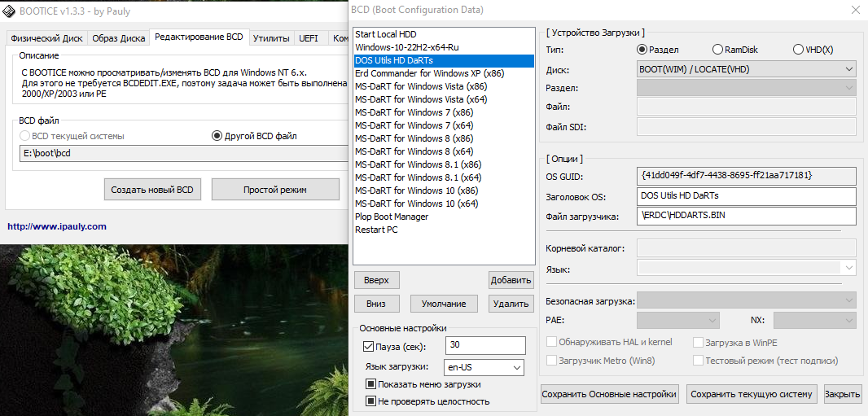Open the 'Физический Диск' tab
This screenshot has height=416, width=868.
(x=46, y=38)
